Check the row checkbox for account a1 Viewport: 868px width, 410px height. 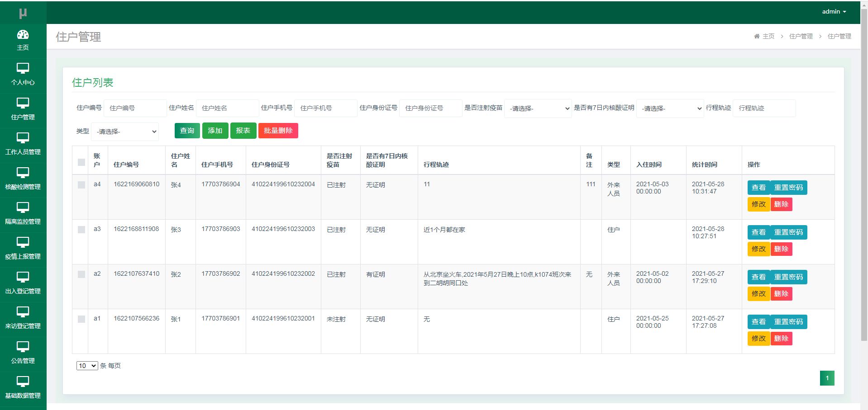click(81, 319)
